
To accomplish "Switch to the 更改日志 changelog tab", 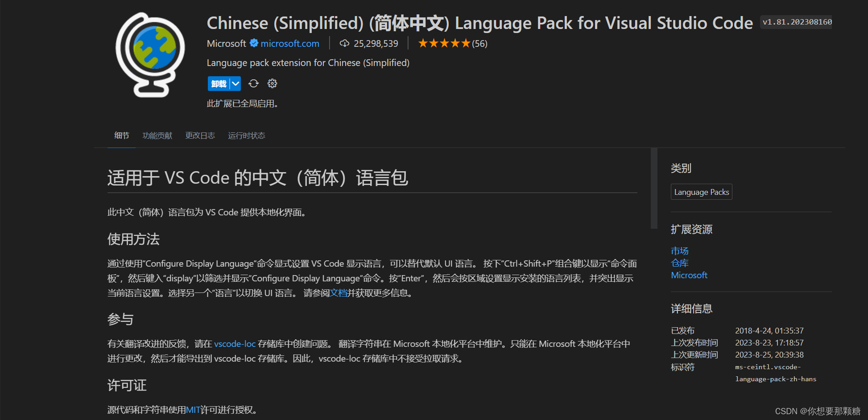I will (x=200, y=136).
